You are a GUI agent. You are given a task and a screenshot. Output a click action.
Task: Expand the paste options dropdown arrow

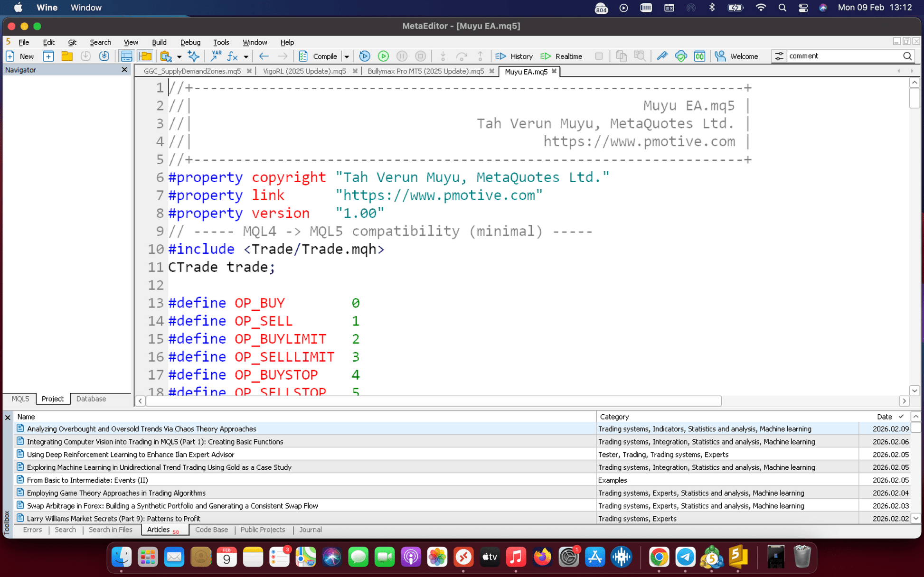[179, 56]
